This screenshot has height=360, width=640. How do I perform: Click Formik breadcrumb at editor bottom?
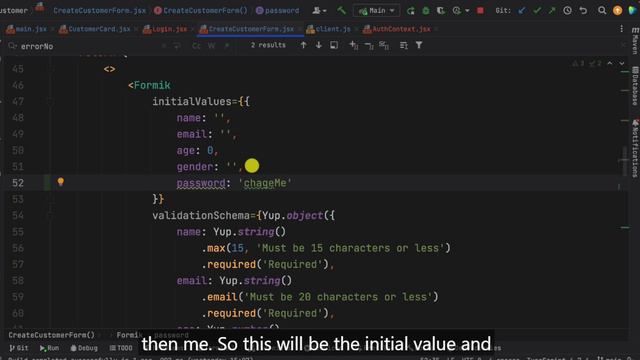(129, 335)
